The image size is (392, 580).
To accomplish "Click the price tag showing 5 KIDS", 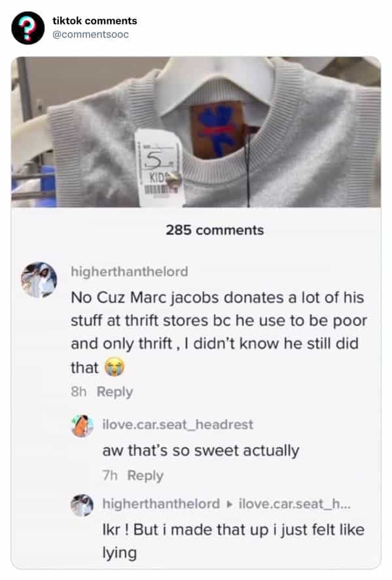I will point(159,168).
